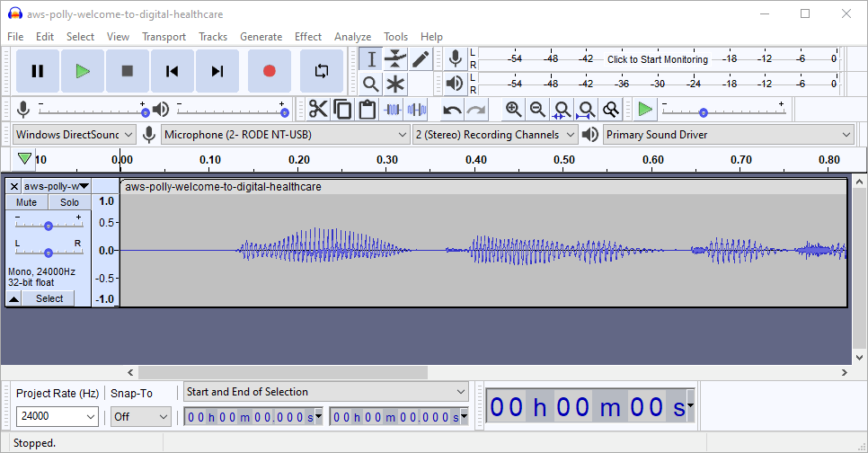The width and height of the screenshot is (868, 453).
Task: Click the Redo arrow icon
Action: click(476, 110)
